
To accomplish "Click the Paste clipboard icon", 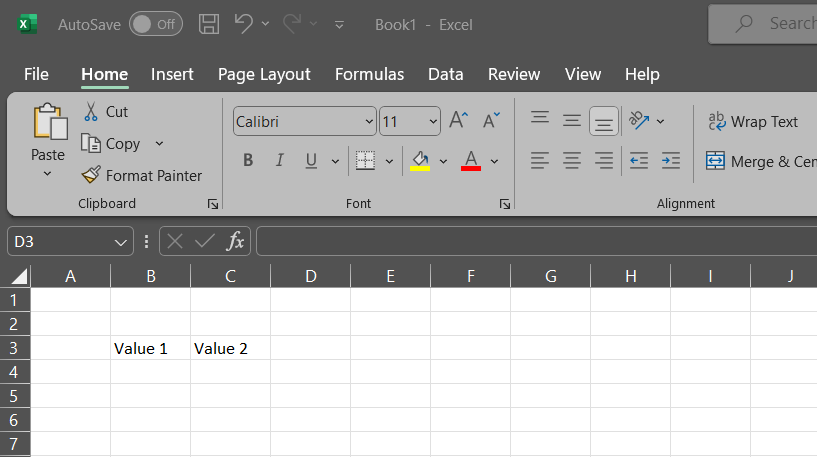I will (x=50, y=121).
